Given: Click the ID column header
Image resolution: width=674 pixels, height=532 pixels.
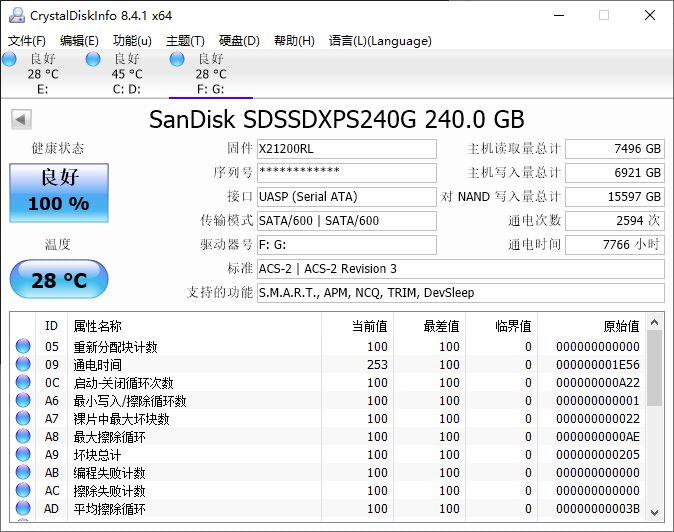Looking at the screenshot, I should [51, 326].
